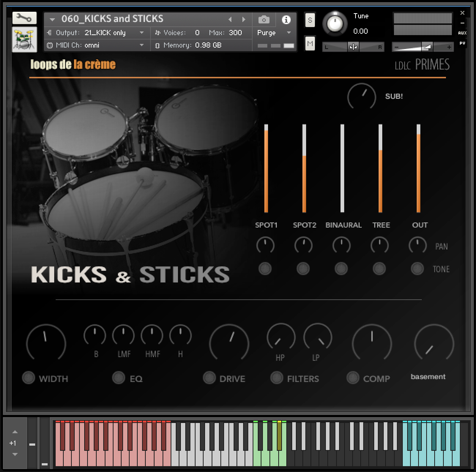Toggle PV performance view button
The width and height of the screenshot is (476, 472).
462,43
